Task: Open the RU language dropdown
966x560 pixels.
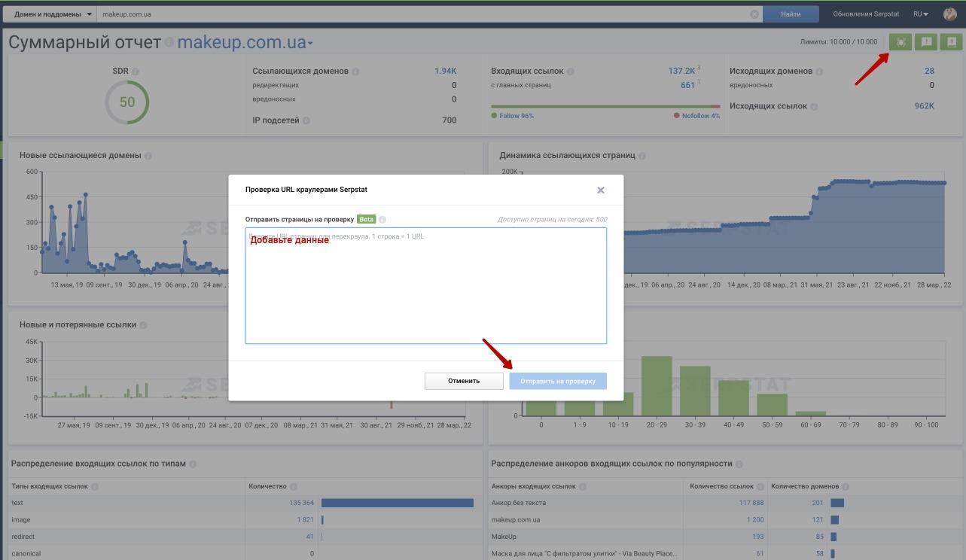Action: point(921,14)
